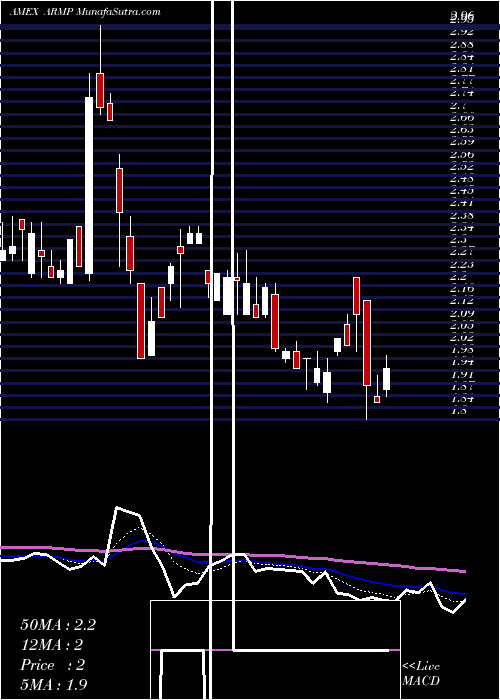The width and height of the screenshot is (500, 700).
Task: Click the 2.41 price axis label
Action: point(462,203)
